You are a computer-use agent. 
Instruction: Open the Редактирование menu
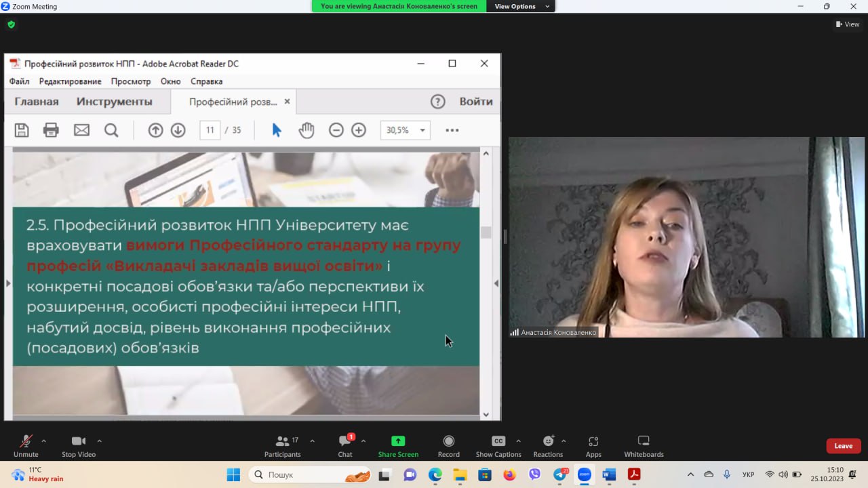[70, 81]
